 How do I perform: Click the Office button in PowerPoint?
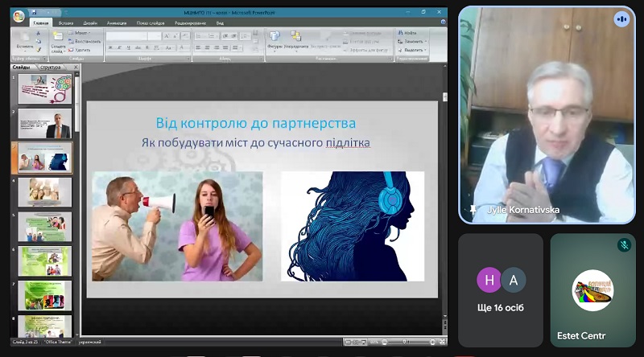(x=19, y=16)
